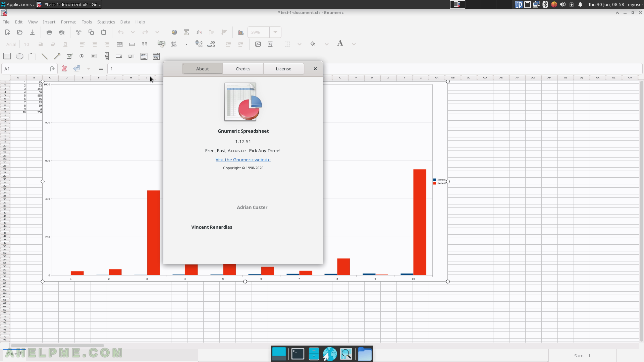644x362 pixels.
Task: Open a file using the Open icon
Action: coord(20,32)
